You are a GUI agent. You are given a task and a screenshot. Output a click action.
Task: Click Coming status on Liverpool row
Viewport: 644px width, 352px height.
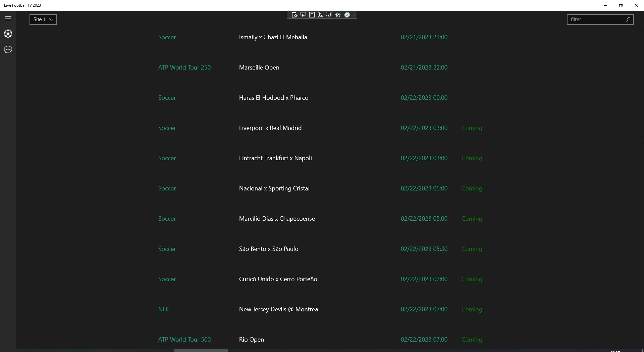472,128
